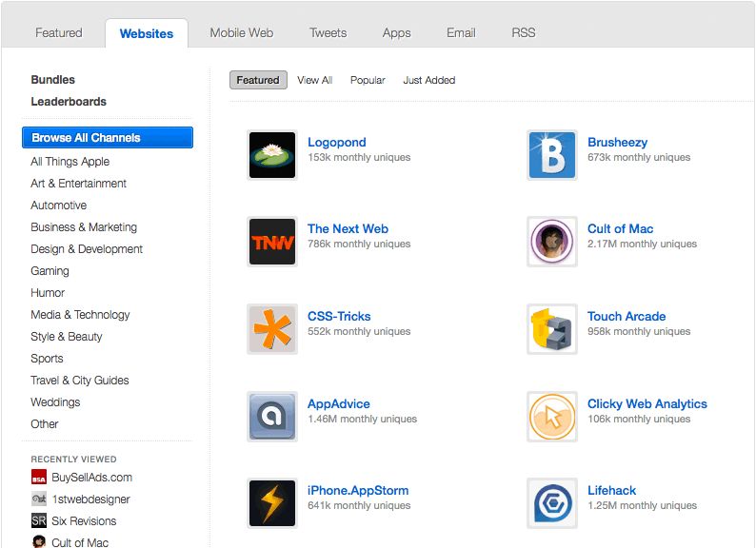Open BuySellAds.com from Recently Viewed
This screenshot has width=756, height=548.
(x=91, y=478)
